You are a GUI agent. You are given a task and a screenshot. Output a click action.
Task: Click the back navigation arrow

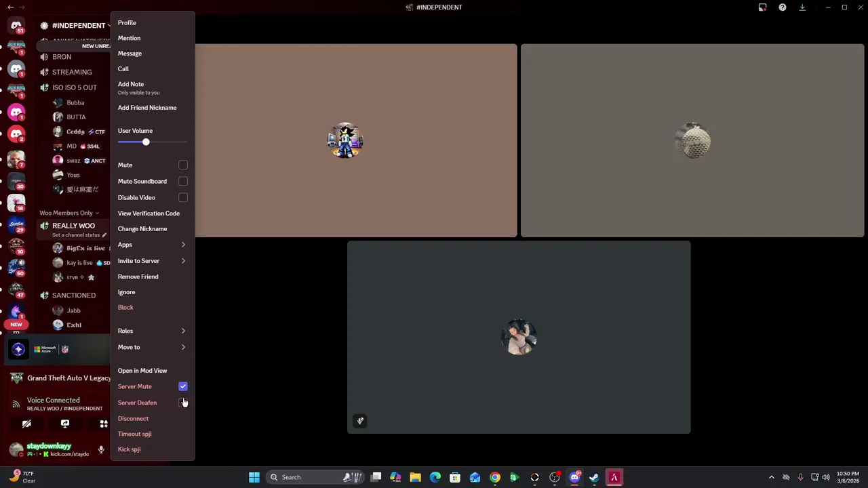11,7
